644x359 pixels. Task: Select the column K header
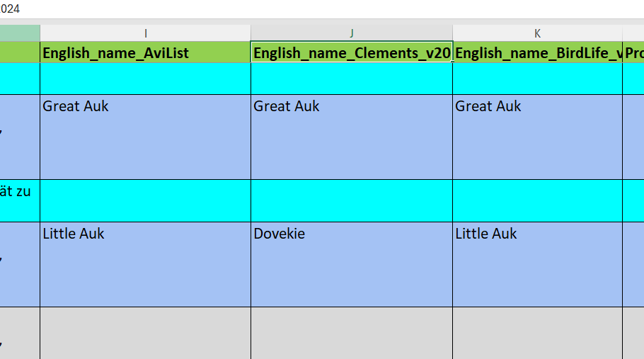[x=537, y=33]
